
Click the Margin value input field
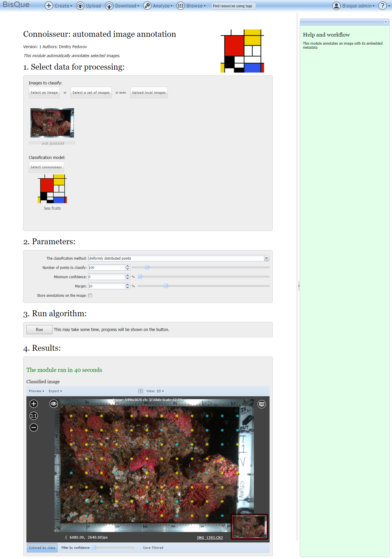(x=107, y=286)
